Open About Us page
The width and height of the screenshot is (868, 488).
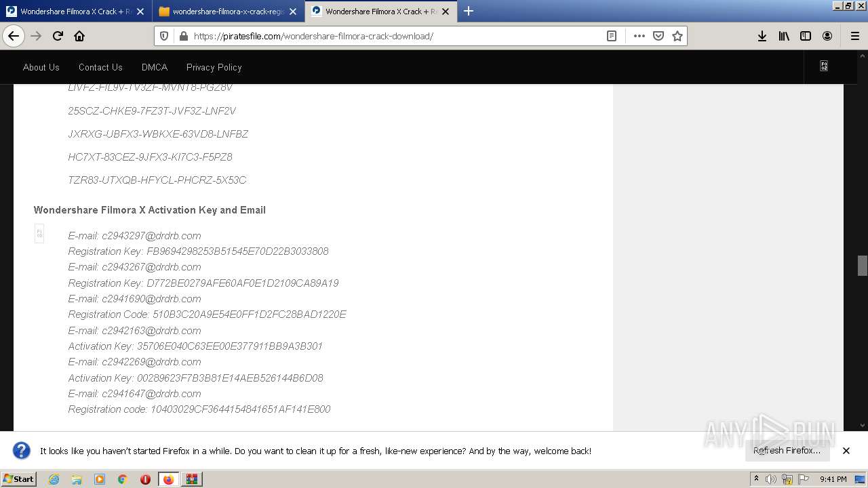41,67
